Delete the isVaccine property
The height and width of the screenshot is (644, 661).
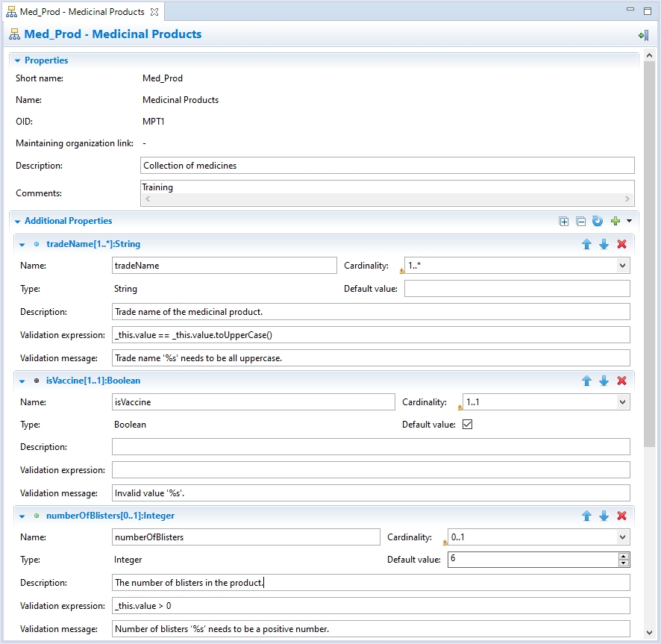point(621,381)
